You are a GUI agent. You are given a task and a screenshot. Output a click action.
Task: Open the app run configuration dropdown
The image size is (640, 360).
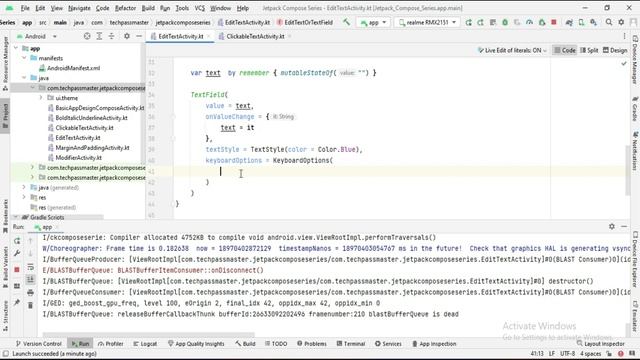pos(373,22)
